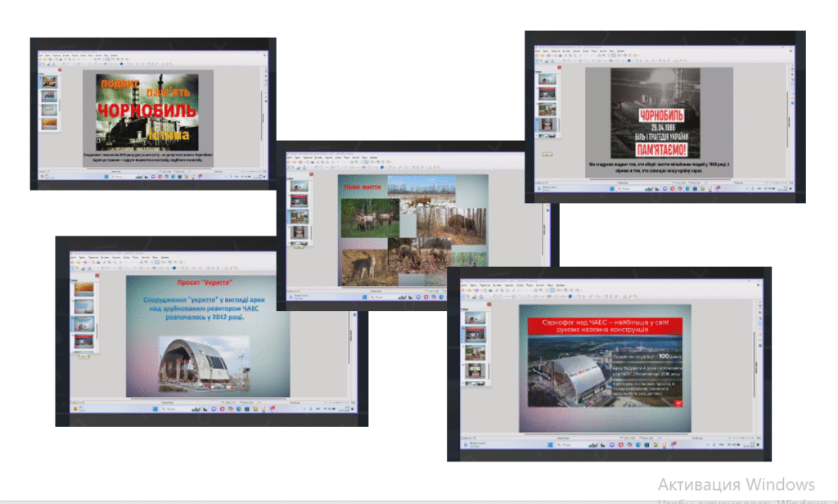The width and height of the screenshot is (838, 504).
Task: Open the first menu in the ЧОРНОБИЛЬ title screenshot
Action: click(x=39, y=55)
